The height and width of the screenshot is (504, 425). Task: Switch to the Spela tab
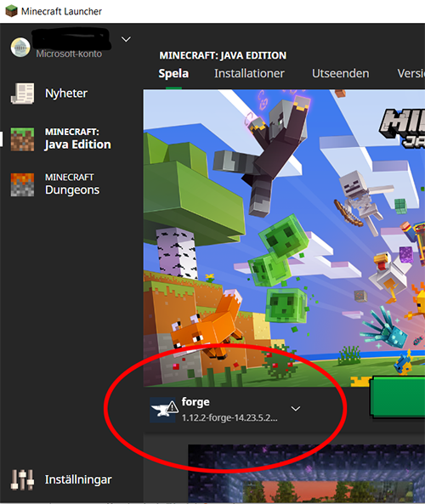pos(173,74)
